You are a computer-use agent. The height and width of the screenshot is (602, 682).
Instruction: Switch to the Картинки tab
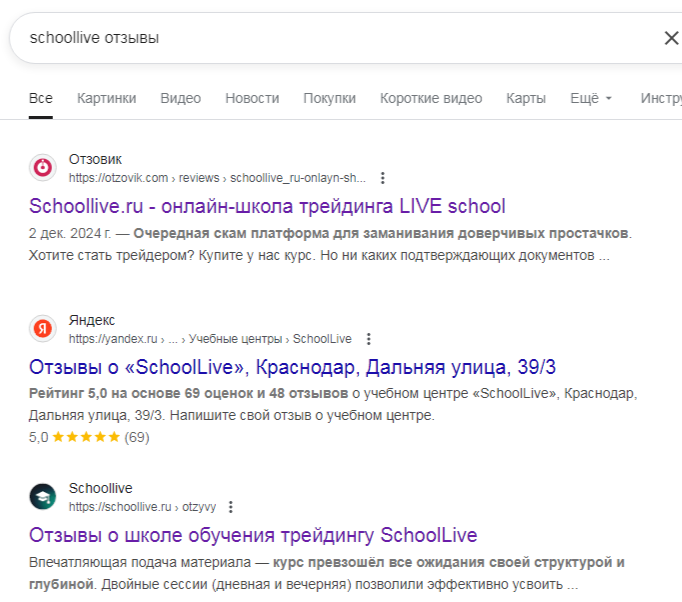[x=106, y=98]
